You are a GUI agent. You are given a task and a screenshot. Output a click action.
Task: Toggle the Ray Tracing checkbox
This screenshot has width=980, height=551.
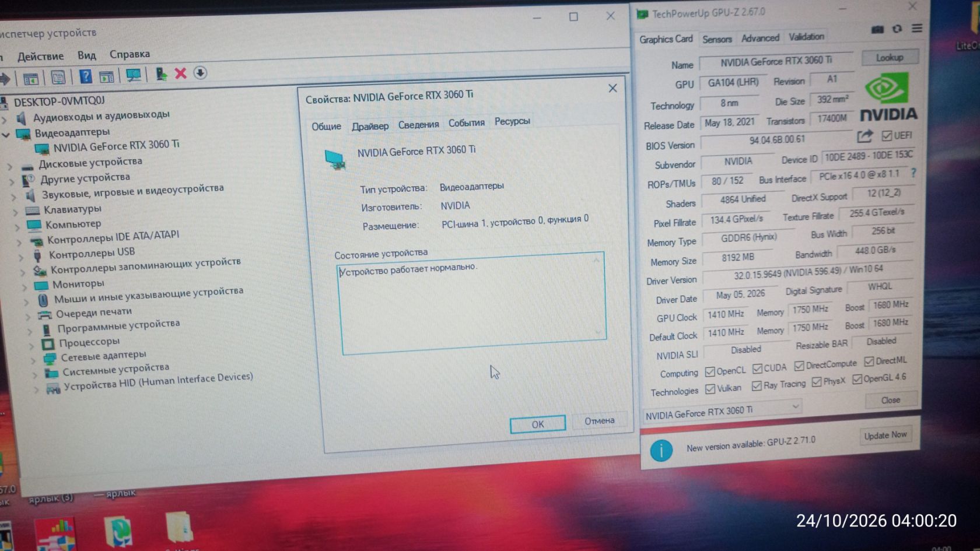pos(757,386)
